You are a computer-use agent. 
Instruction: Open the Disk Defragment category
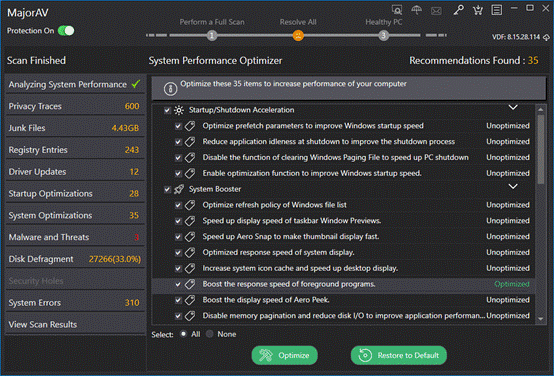75,259
